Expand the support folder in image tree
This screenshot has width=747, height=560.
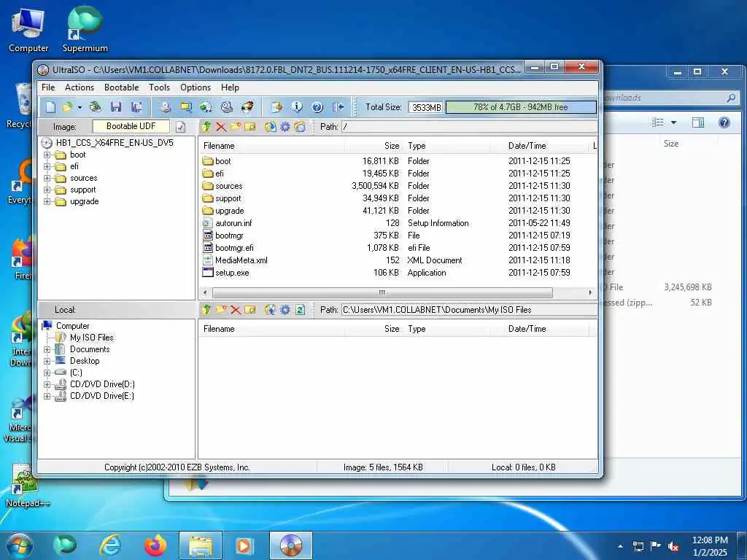[x=47, y=190]
